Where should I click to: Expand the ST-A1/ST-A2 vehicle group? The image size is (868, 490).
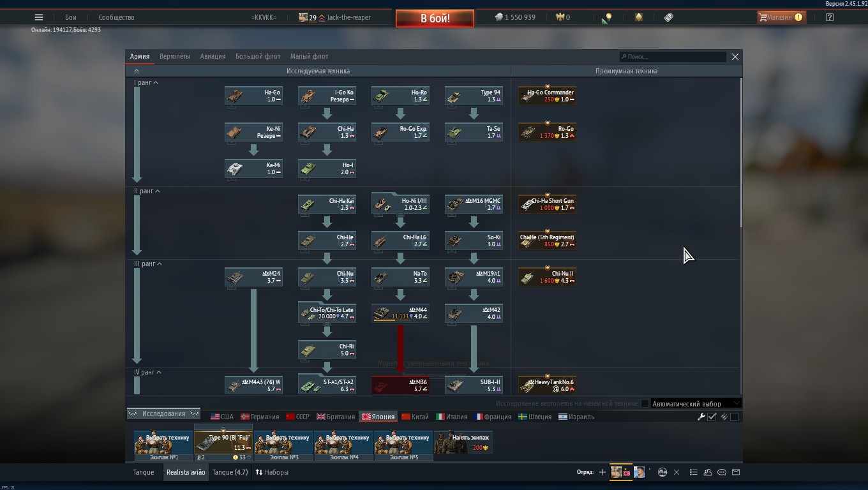(x=327, y=385)
